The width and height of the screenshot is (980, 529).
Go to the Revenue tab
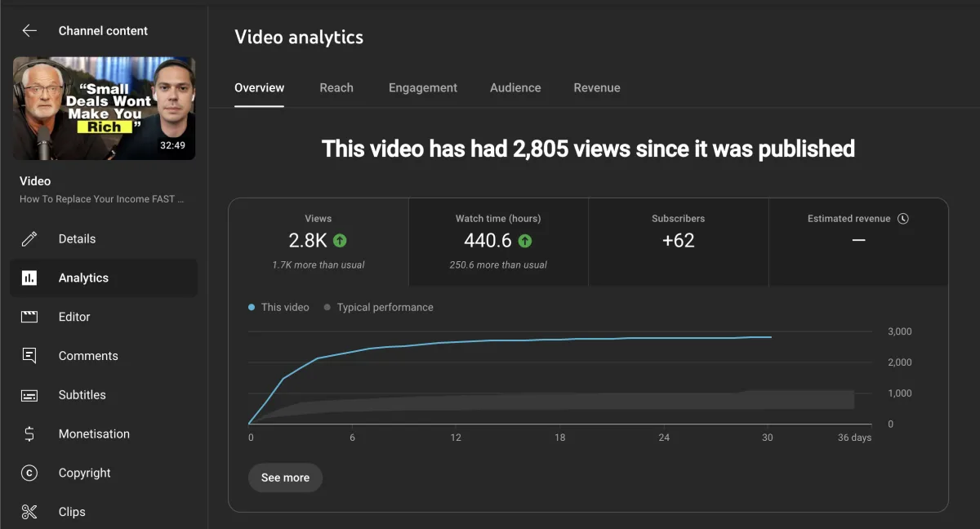pos(597,88)
